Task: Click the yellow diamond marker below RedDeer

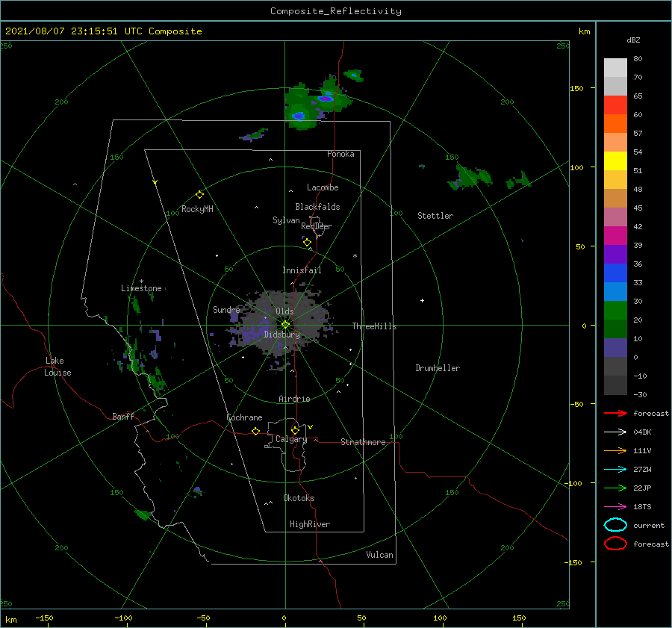Action: [x=307, y=243]
